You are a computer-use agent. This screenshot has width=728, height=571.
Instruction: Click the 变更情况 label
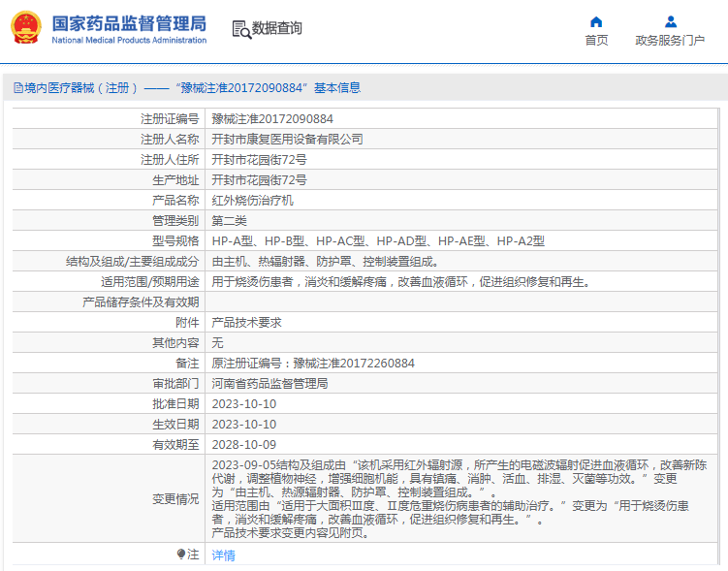point(175,499)
